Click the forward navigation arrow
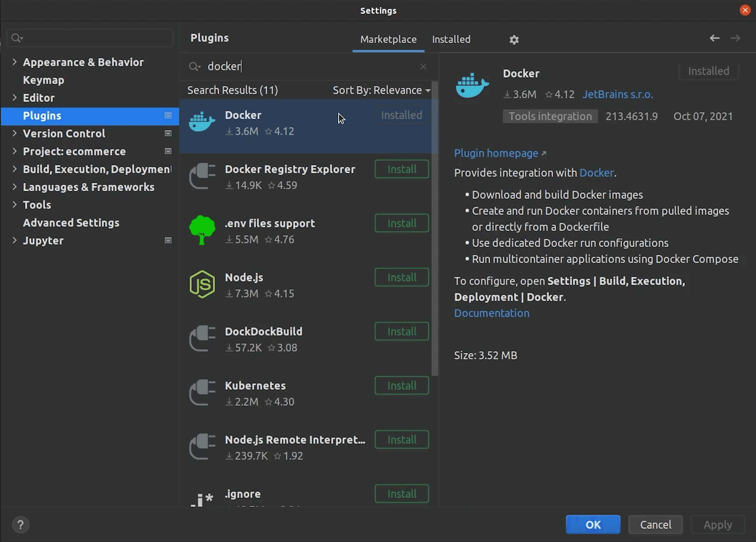Viewport: 756px width, 542px height. [735, 38]
